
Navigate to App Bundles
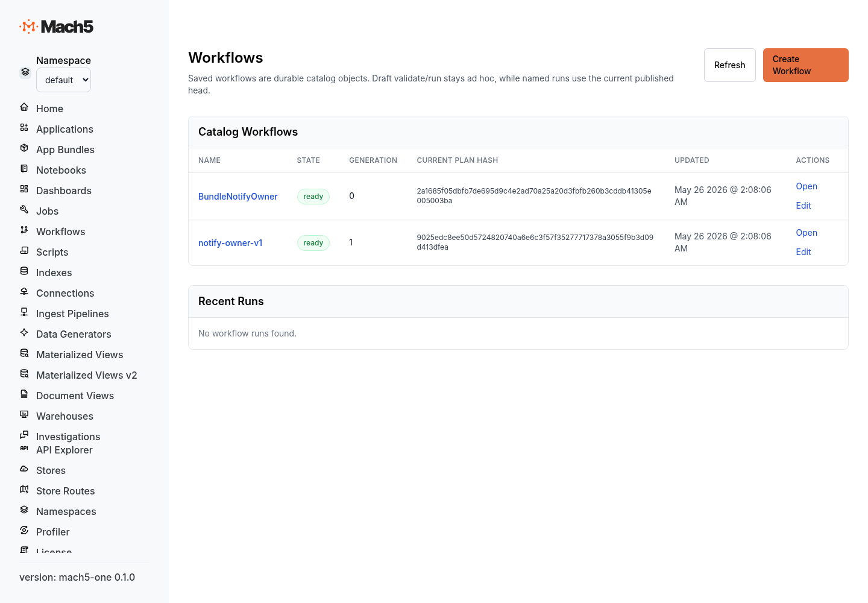point(65,150)
